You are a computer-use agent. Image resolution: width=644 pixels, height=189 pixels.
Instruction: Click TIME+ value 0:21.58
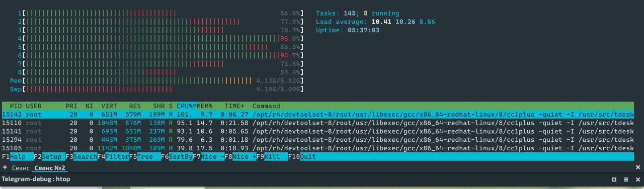[x=234, y=123]
